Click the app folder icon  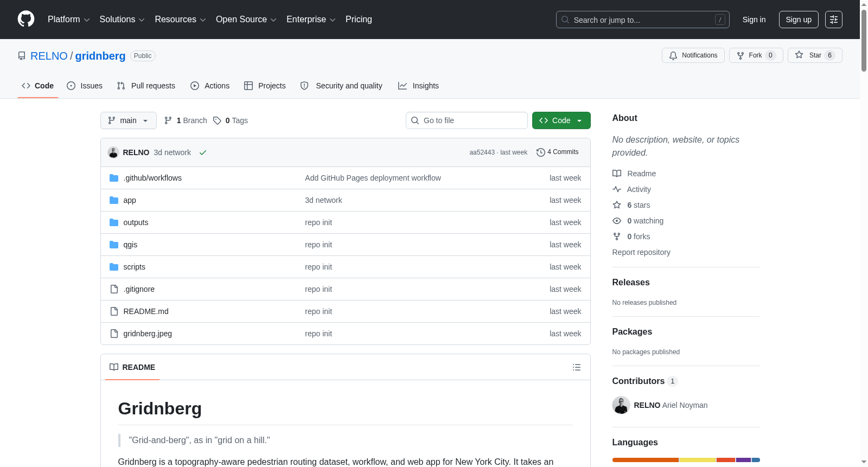click(x=114, y=200)
